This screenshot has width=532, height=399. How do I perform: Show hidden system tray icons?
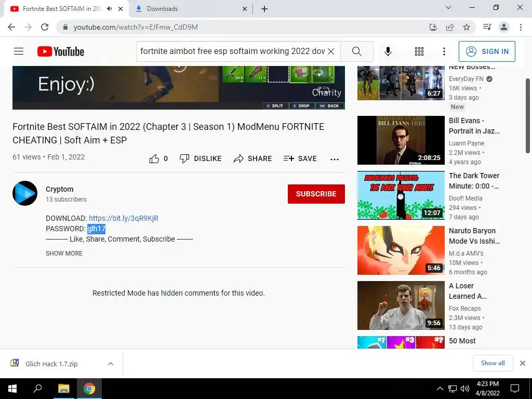(x=440, y=389)
